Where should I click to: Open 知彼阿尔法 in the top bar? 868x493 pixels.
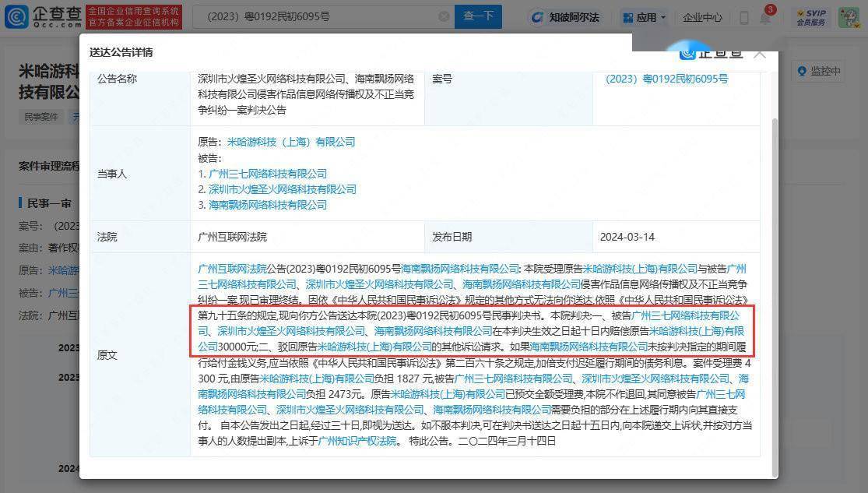point(565,17)
